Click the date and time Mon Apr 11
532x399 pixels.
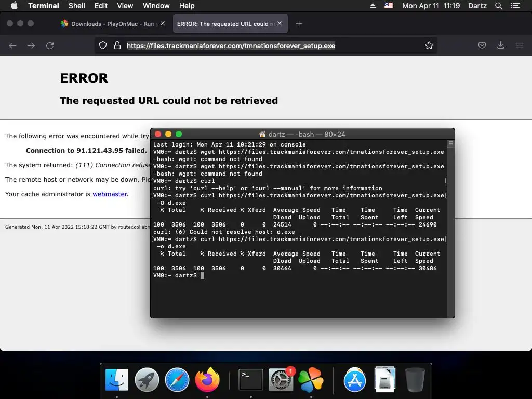[x=431, y=6]
